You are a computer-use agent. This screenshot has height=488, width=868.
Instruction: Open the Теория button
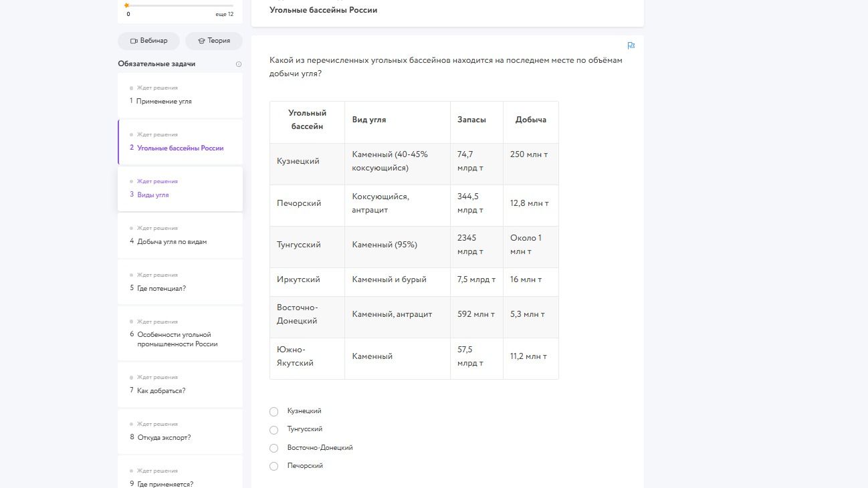[x=213, y=41]
